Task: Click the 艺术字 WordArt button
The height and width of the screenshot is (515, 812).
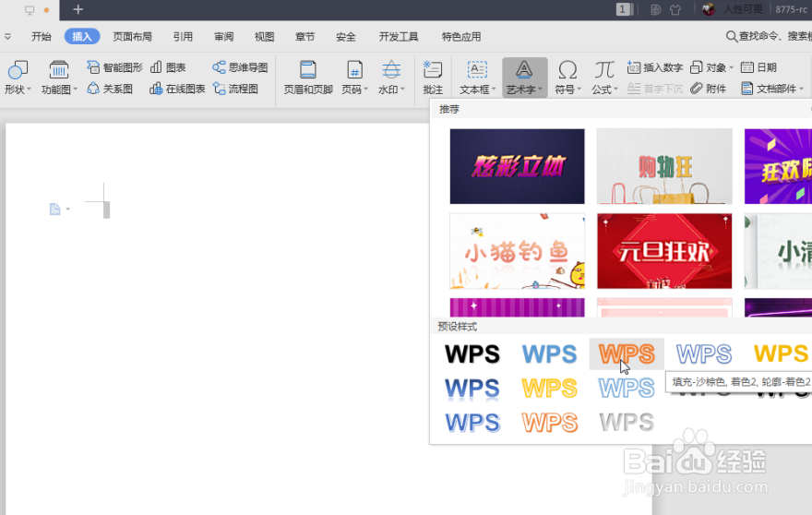Action: [524, 78]
